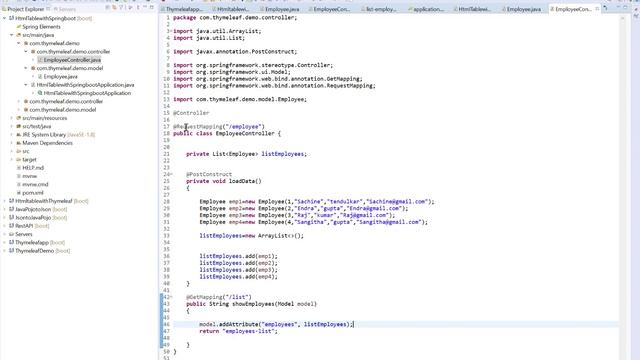Open the Thymeleafapp editor tab

183,9
